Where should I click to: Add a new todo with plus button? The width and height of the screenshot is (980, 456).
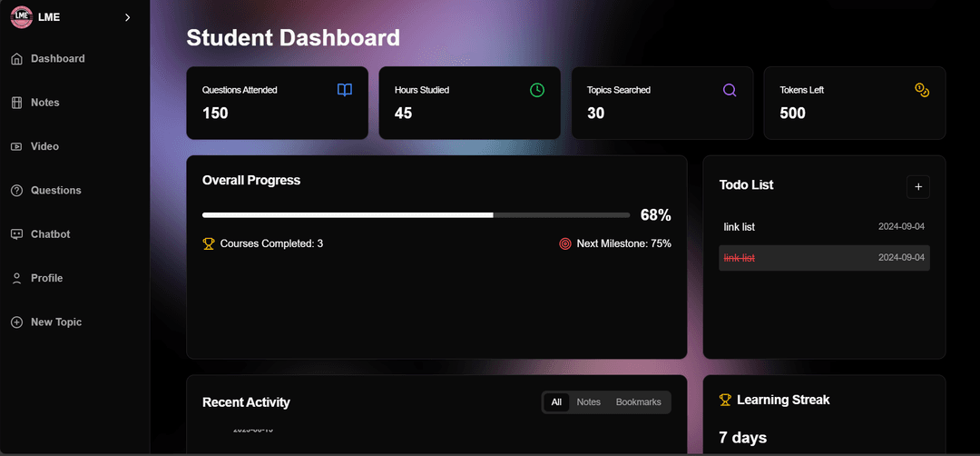pyautogui.click(x=918, y=186)
